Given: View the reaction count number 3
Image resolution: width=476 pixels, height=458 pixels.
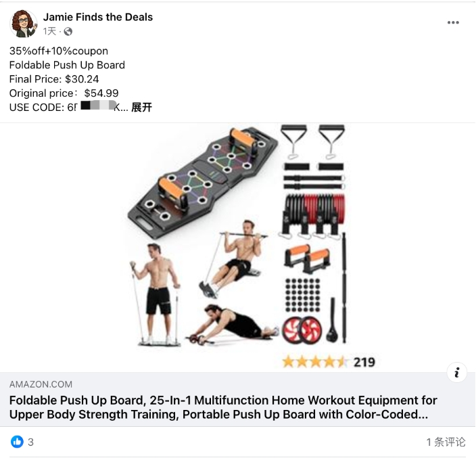Looking at the screenshot, I should pos(30,442).
